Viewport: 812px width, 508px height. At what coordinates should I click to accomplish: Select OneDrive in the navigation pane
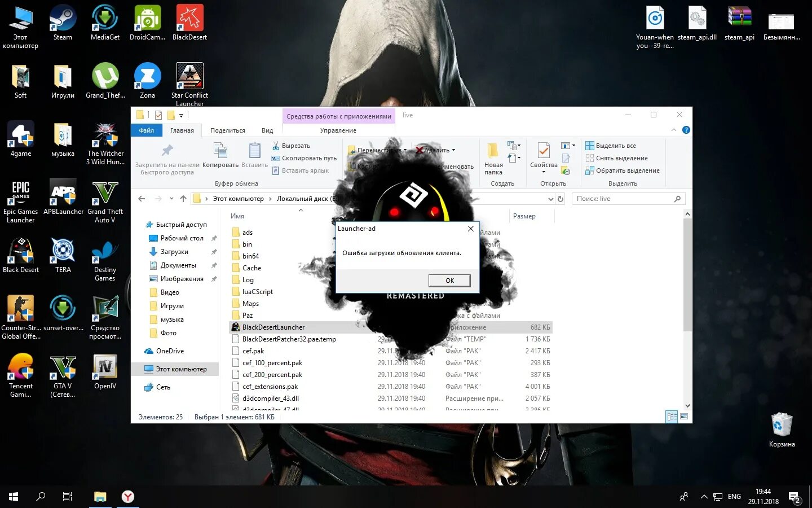tap(170, 351)
